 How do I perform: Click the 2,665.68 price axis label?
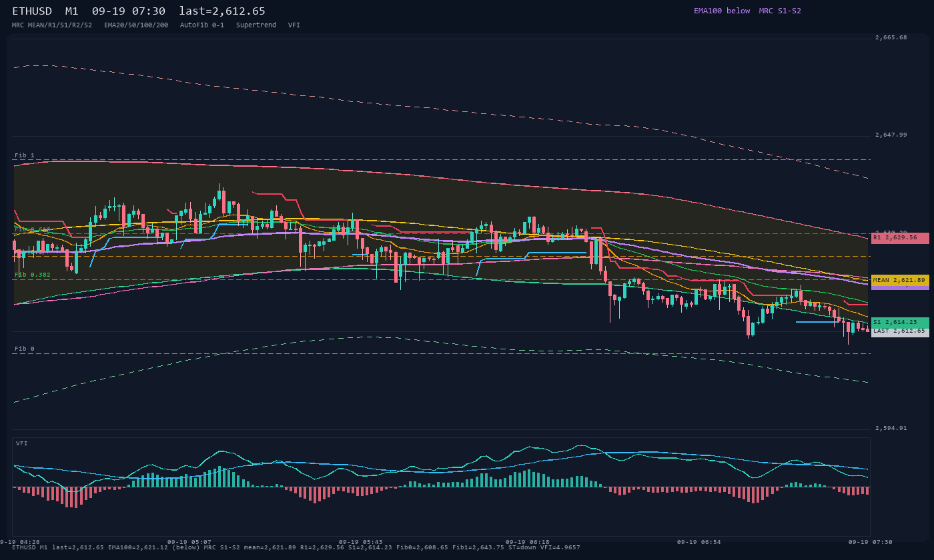pos(891,37)
